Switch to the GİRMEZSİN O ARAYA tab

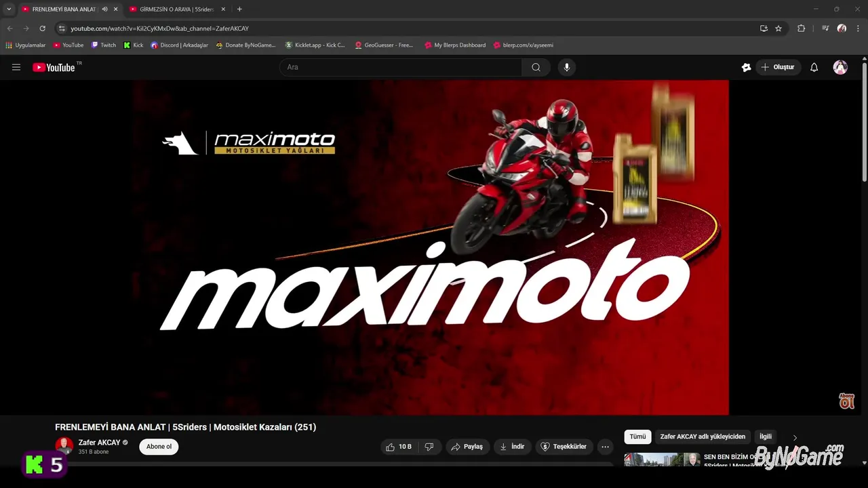(175, 9)
